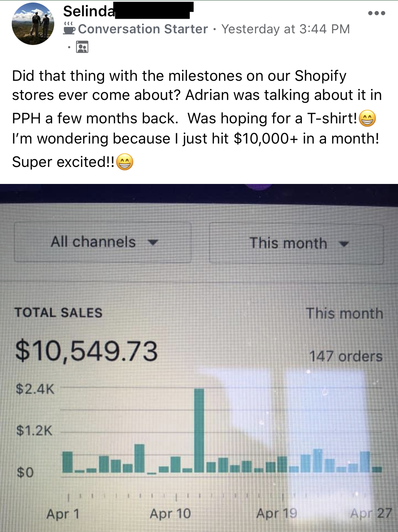
Task: Select the tallest sales bar in chart
Action: coord(199,431)
